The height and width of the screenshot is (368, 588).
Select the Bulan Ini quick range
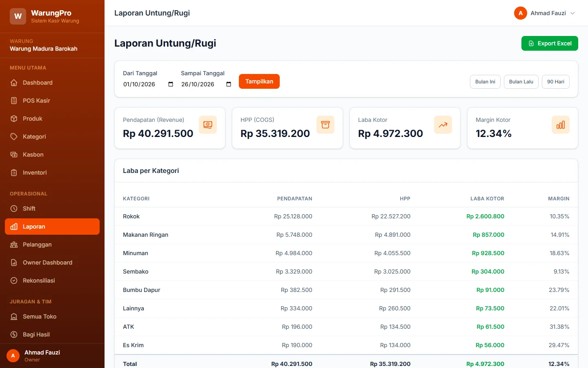pyautogui.click(x=485, y=82)
